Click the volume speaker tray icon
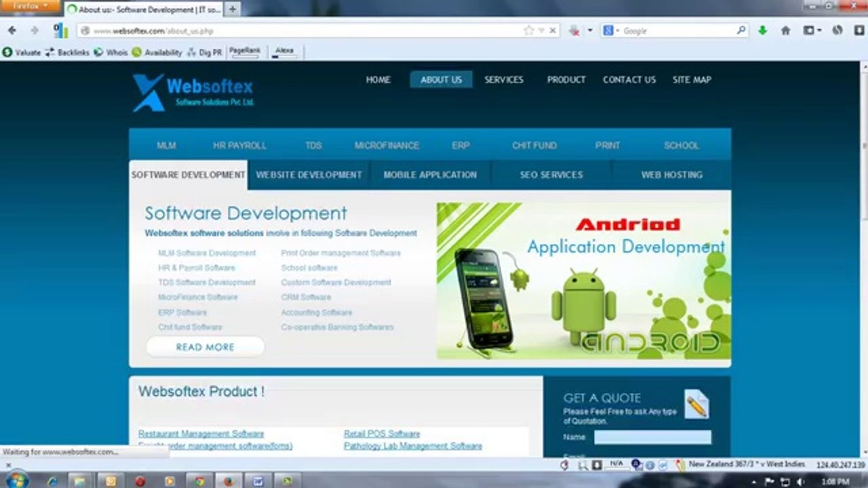The width and height of the screenshot is (868, 488). coord(800,481)
